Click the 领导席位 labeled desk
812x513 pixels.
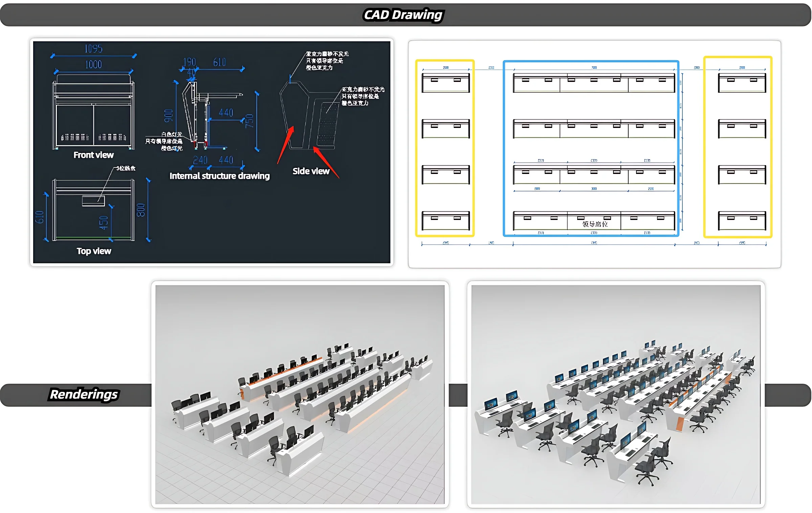pos(594,224)
